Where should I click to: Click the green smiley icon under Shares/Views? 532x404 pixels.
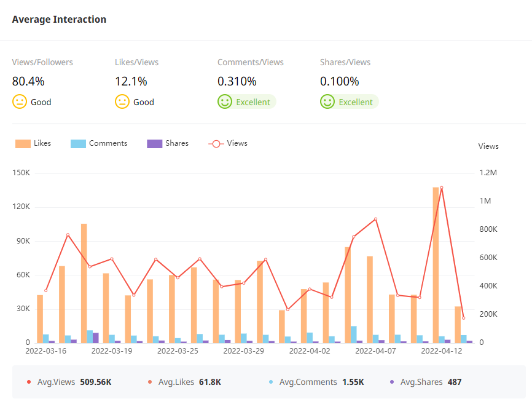coord(327,102)
